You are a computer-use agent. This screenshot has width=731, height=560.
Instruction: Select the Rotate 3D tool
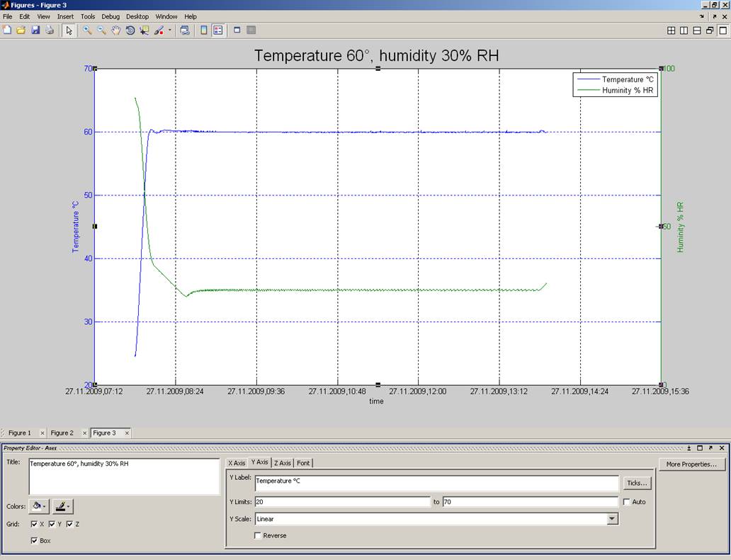130,30
